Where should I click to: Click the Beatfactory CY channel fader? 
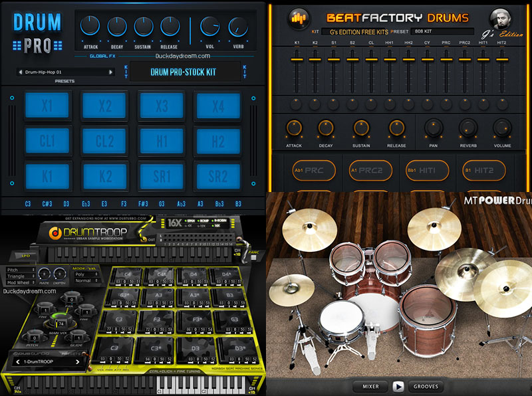[427, 60]
